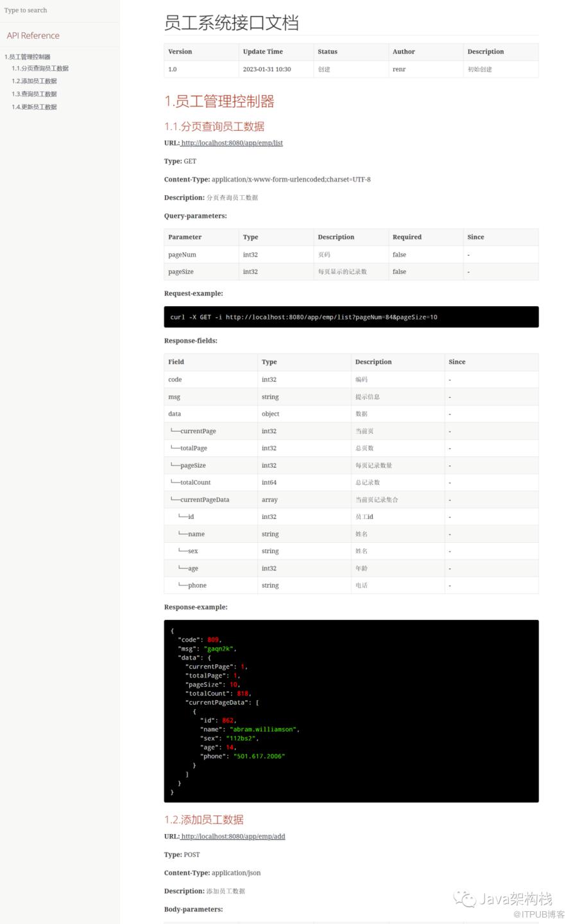Click the 1.1.分页查询员工数据 section heading

[214, 126]
